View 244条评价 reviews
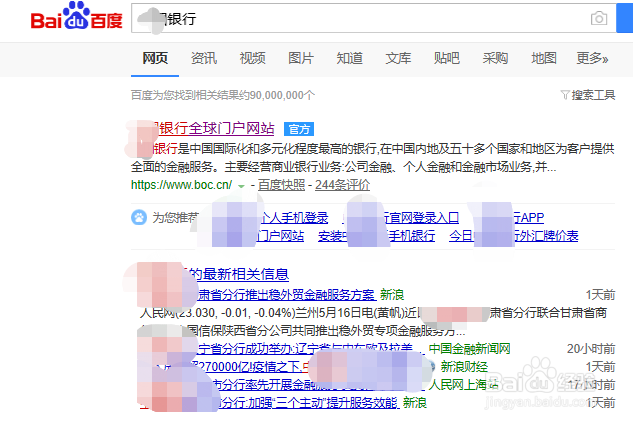Screen dimensions: 633x424 pos(342,185)
